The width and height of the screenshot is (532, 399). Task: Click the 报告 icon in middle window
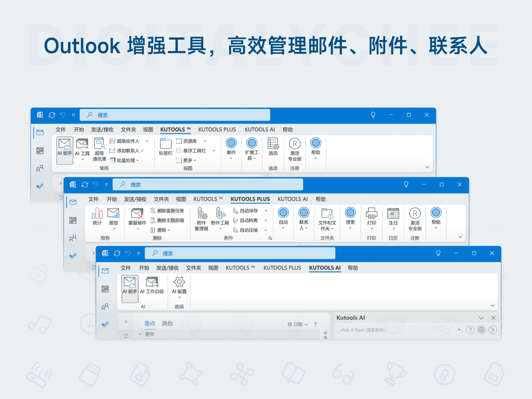pyautogui.click(x=114, y=213)
